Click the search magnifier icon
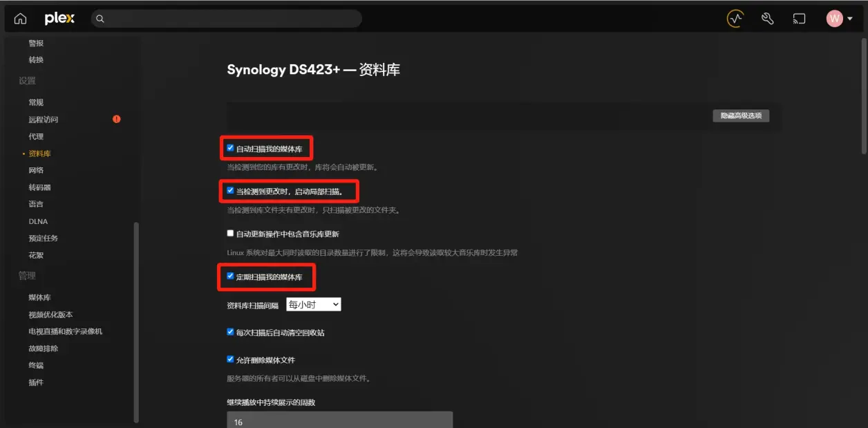 pyautogui.click(x=100, y=19)
